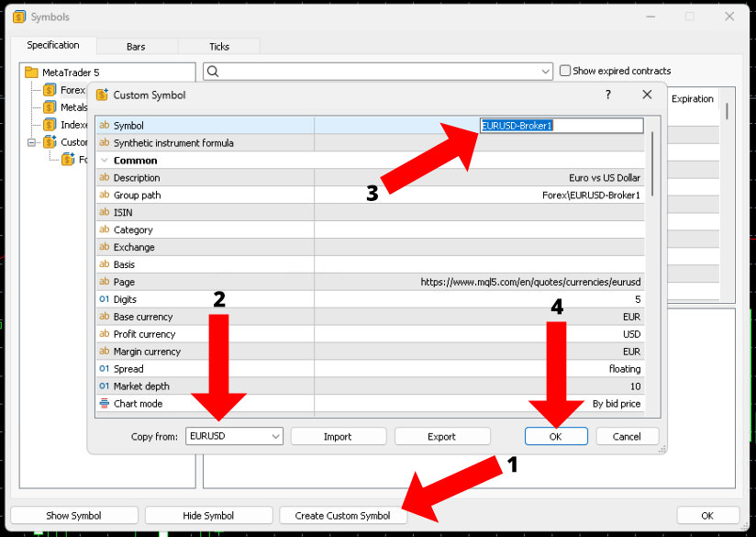Click the Description row ab type icon
This screenshot has height=537, width=756.
click(x=105, y=177)
